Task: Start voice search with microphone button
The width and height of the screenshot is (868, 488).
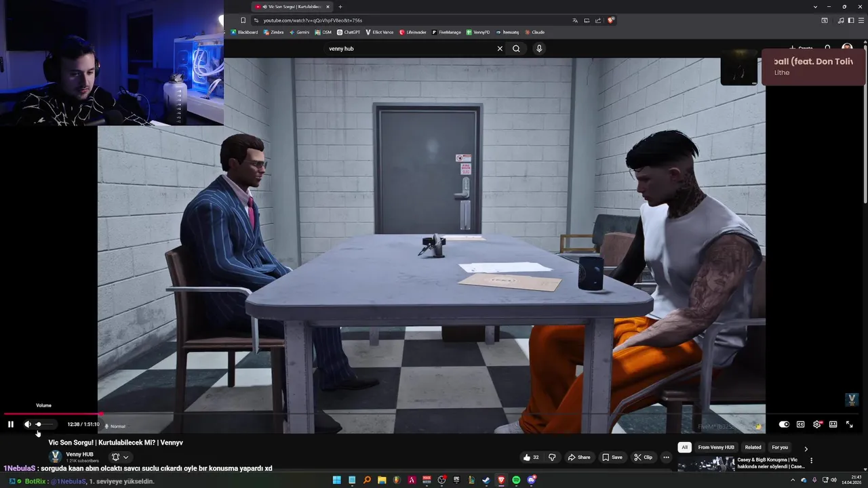Action: (539, 49)
